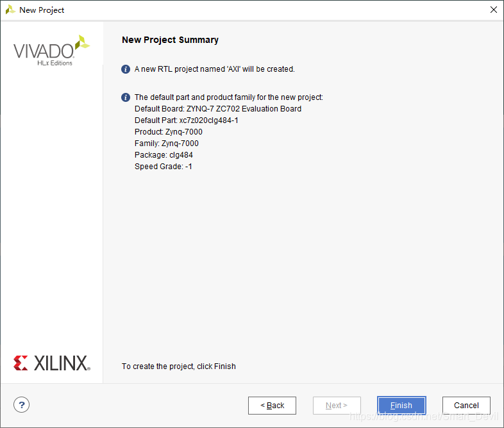The image size is (504, 428).
Task: Click the Package clg484 text
Action: (164, 155)
